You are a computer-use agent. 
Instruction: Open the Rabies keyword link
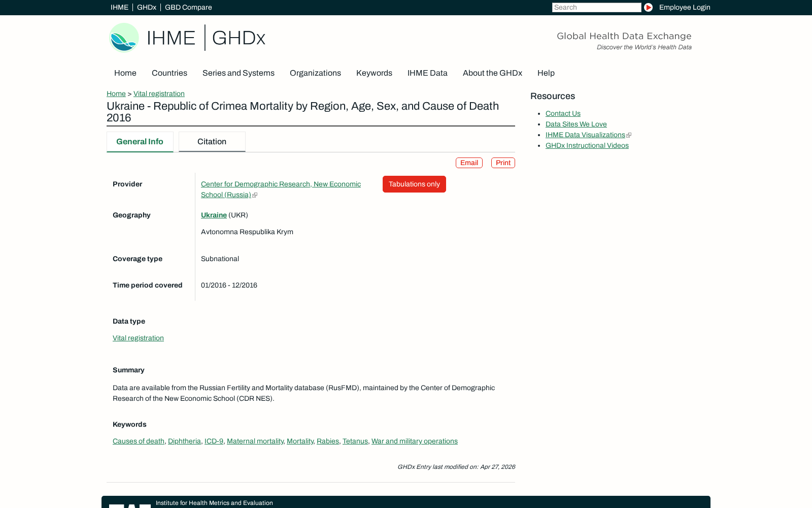328,441
